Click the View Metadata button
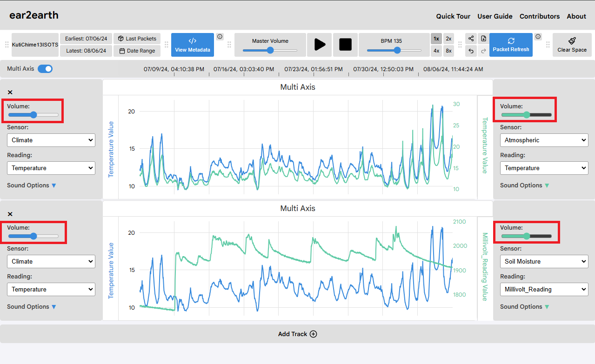This screenshot has height=364, width=595. click(x=193, y=45)
